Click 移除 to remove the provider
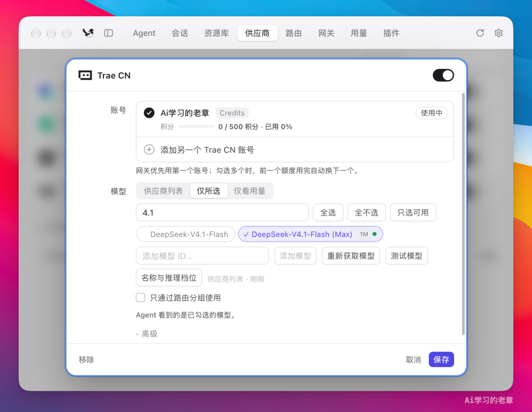Image resolution: width=532 pixels, height=412 pixels. click(86, 359)
